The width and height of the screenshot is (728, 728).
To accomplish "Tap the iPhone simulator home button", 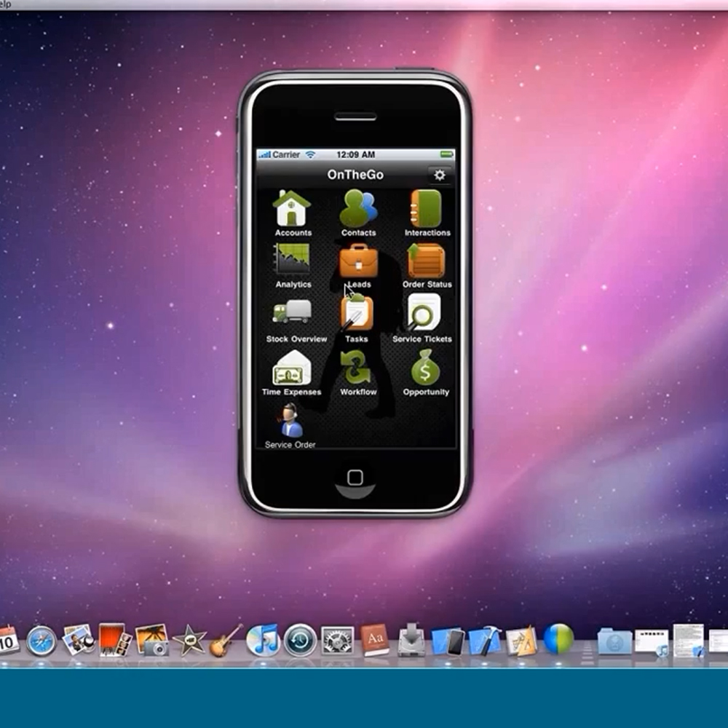I will pyautogui.click(x=355, y=478).
